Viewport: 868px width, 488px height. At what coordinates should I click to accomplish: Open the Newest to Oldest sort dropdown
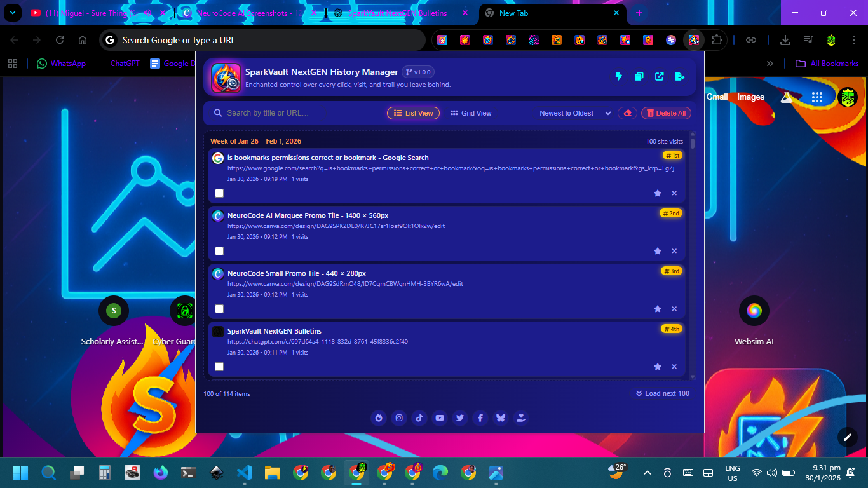574,113
